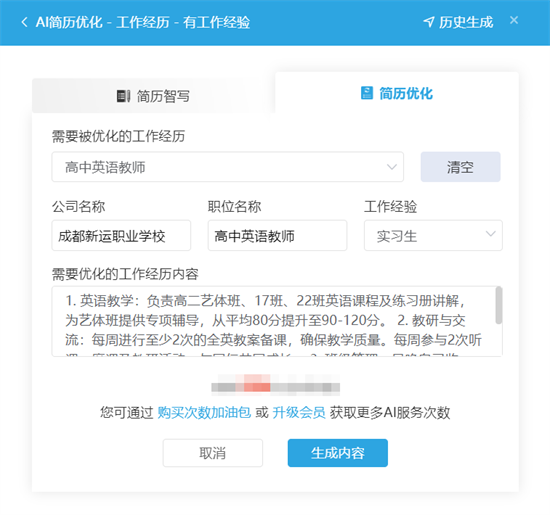Click the 职位名称 input field

coord(277,235)
